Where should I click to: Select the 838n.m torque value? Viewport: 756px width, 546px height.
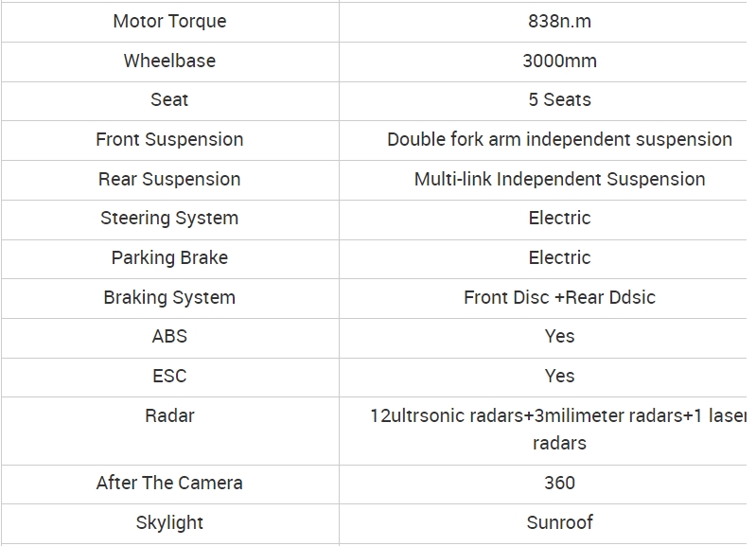point(559,21)
